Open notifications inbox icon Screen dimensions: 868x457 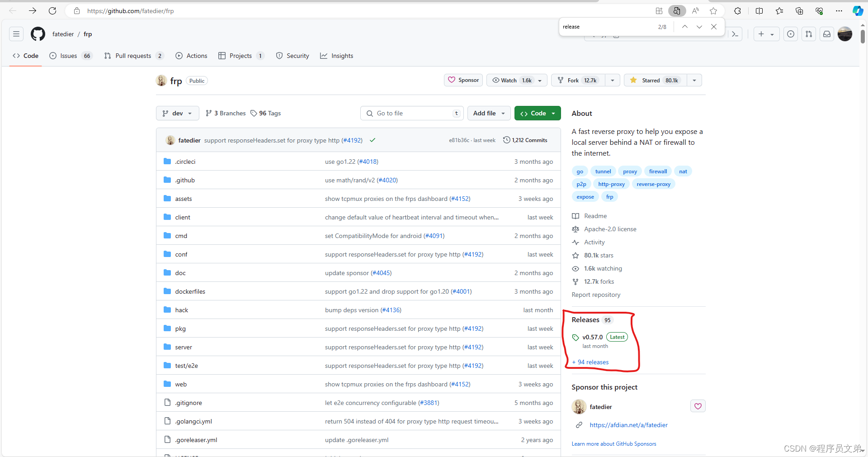(x=827, y=34)
